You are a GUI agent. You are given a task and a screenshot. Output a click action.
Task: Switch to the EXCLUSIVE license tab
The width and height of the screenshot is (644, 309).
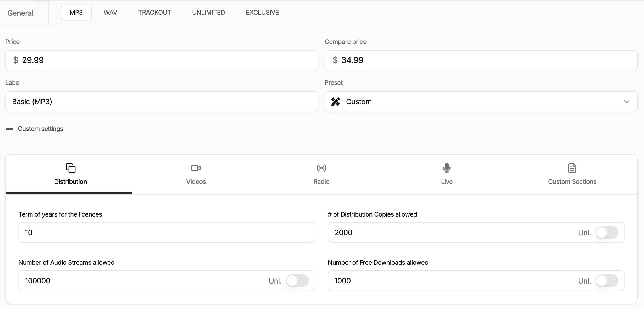tap(262, 13)
